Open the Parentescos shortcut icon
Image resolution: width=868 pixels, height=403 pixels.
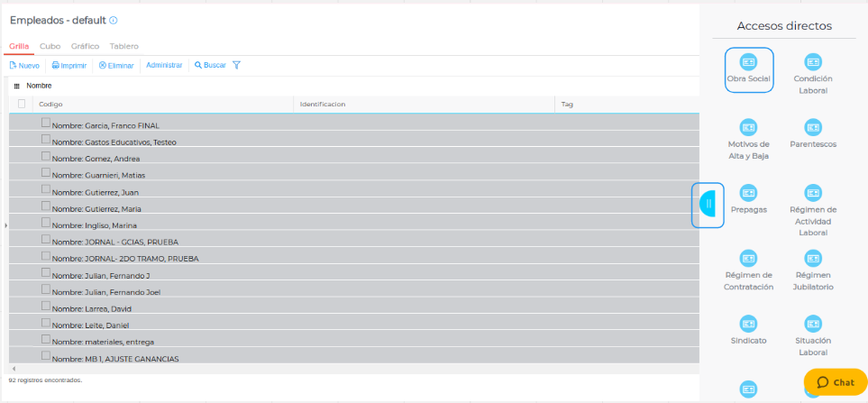coord(812,128)
